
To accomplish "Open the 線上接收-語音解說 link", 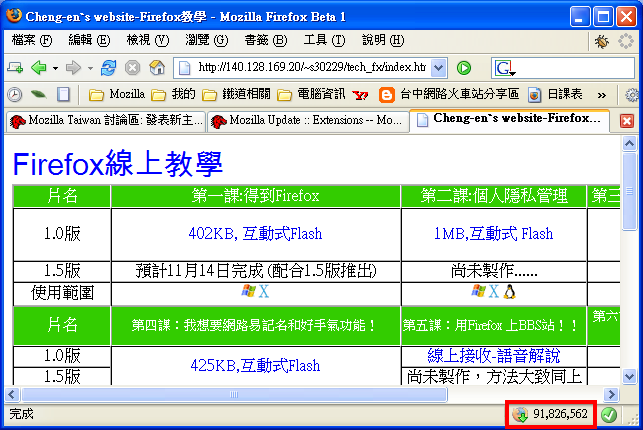I will point(493,355).
